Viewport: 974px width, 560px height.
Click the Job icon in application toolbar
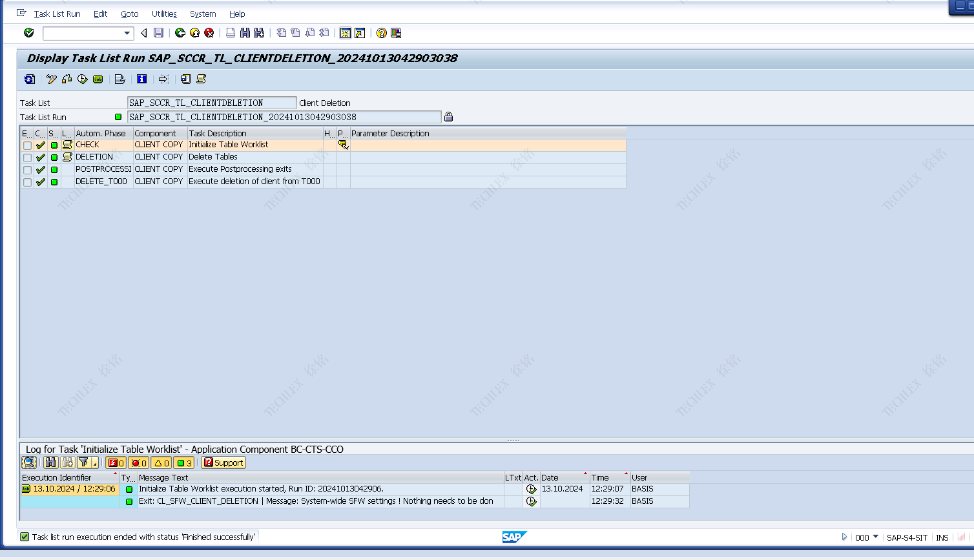tap(98, 79)
